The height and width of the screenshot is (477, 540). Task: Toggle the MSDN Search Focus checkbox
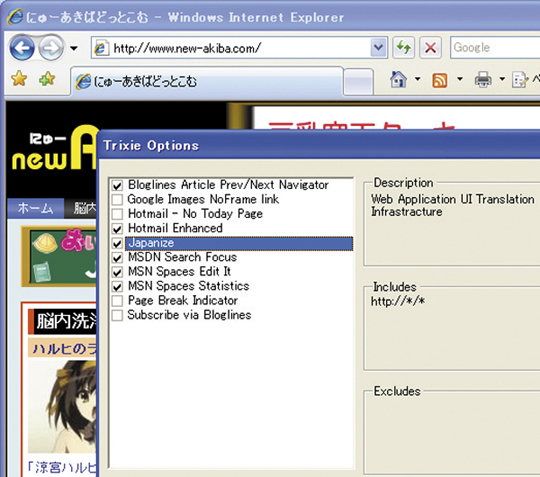click(117, 258)
